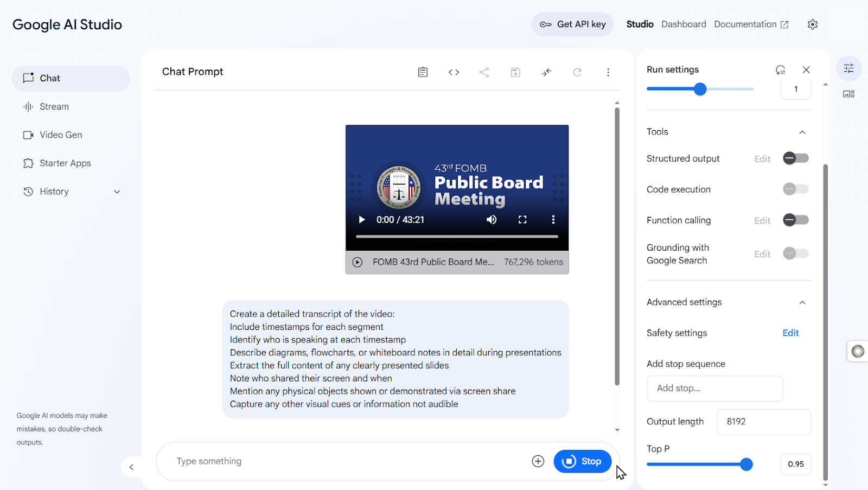Click the prompt gallery icon below sliders

(848, 94)
